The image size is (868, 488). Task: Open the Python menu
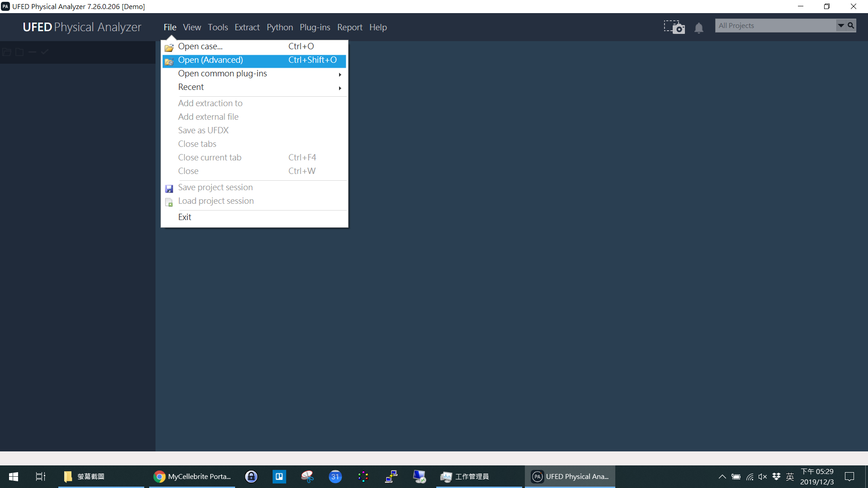[279, 27]
